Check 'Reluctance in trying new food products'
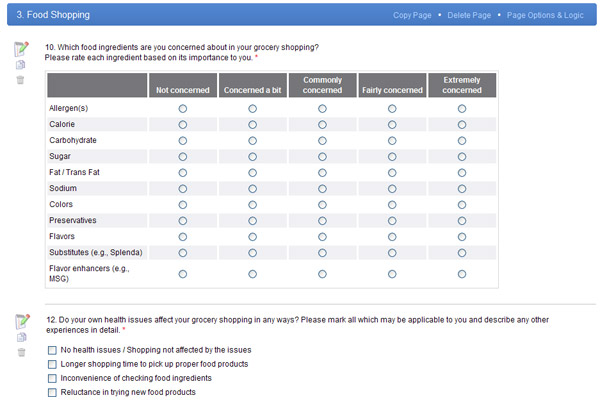The image size is (600, 400). click(x=52, y=392)
